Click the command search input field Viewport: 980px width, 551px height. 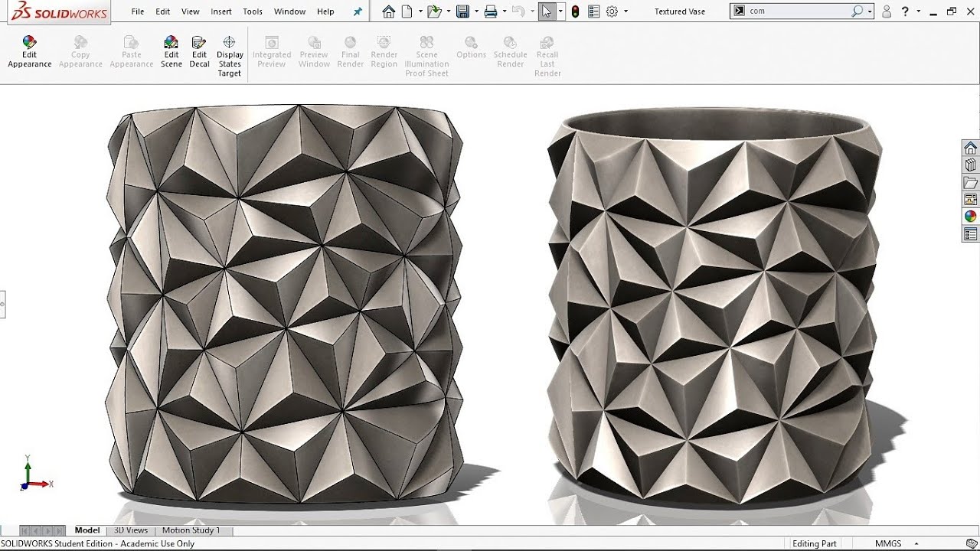coord(798,11)
